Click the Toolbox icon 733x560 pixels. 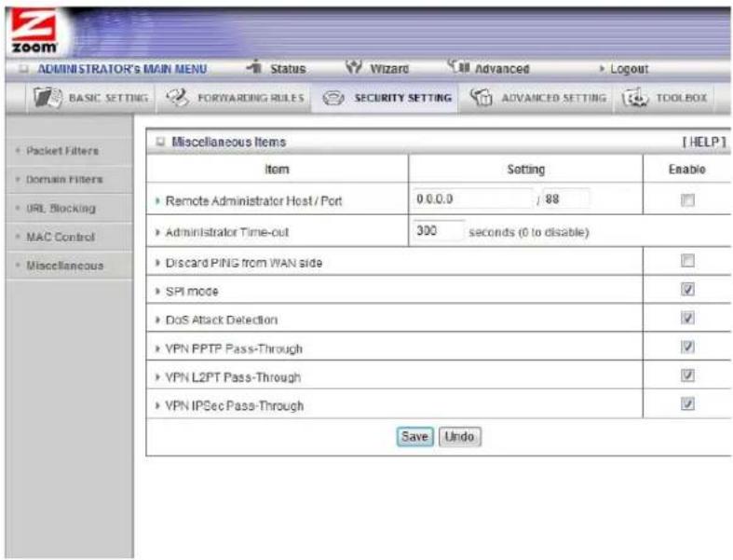pos(634,98)
